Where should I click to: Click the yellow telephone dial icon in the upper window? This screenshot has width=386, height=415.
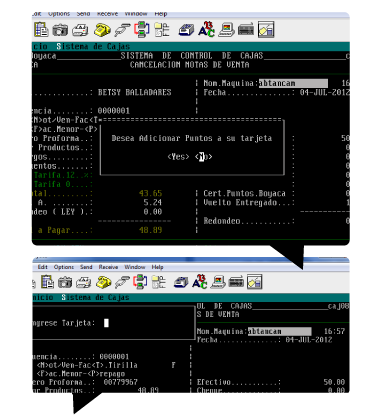(x=102, y=30)
